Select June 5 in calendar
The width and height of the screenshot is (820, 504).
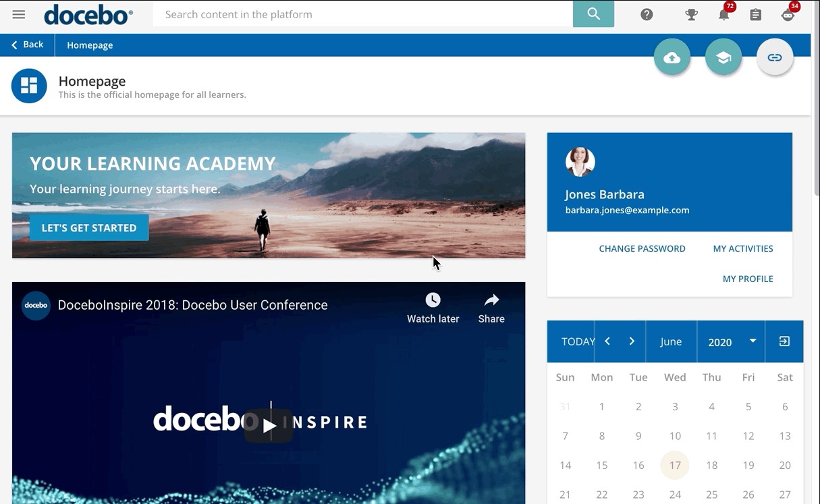748,407
